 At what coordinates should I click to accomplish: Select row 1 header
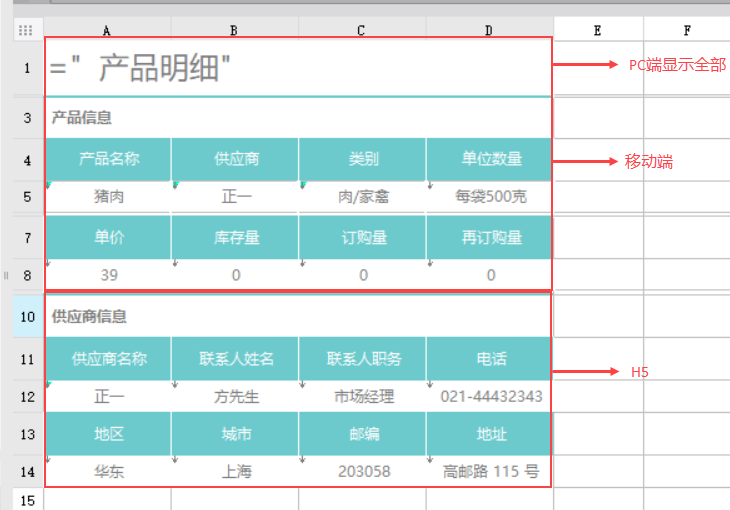coord(27,68)
